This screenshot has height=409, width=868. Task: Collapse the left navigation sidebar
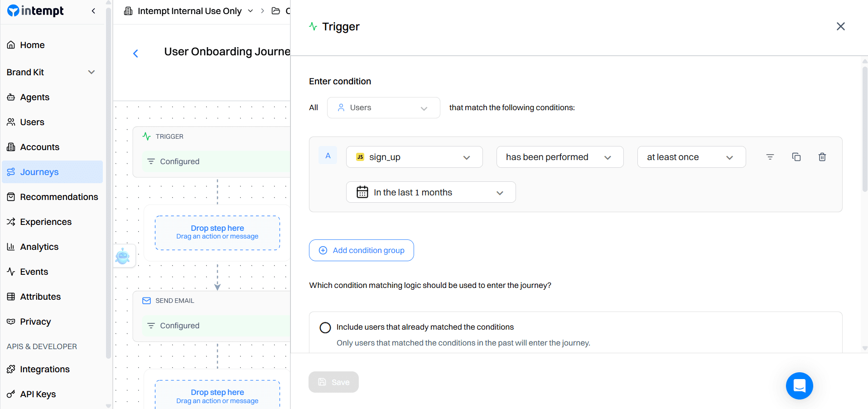click(x=93, y=10)
